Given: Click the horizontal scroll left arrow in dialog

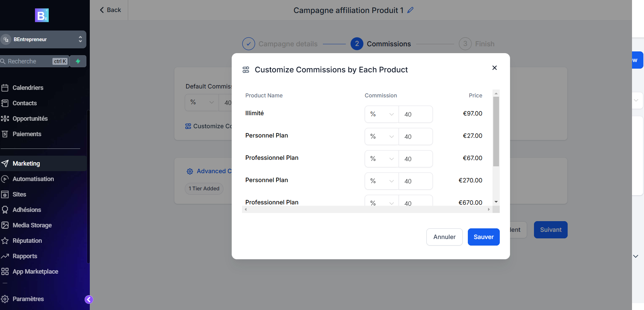Looking at the screenshot, I should 246,209.
